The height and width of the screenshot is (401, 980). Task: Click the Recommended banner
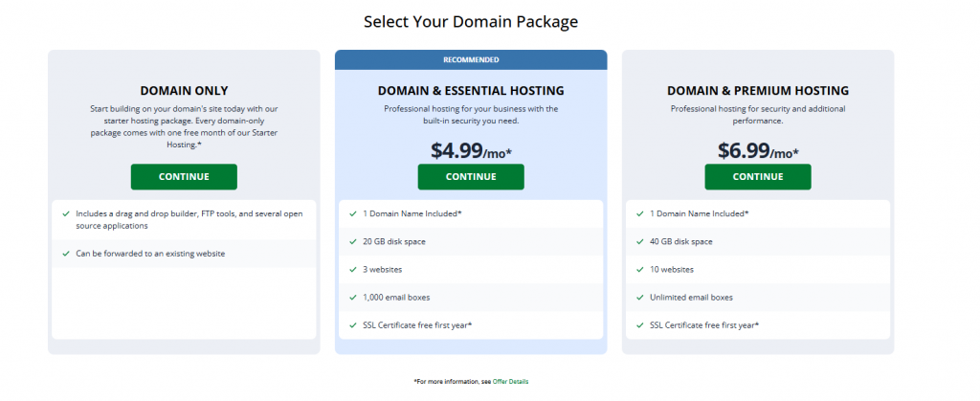471,59
